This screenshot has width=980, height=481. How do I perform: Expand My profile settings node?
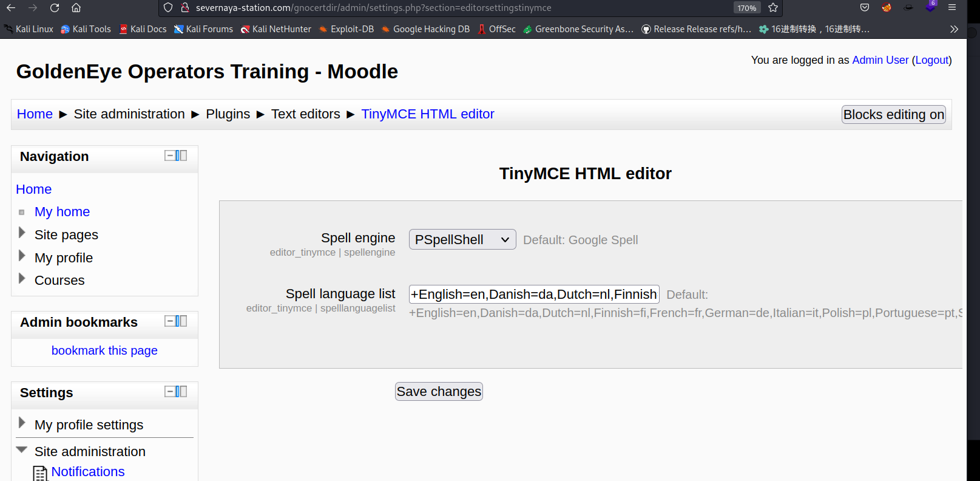[22, 423]
